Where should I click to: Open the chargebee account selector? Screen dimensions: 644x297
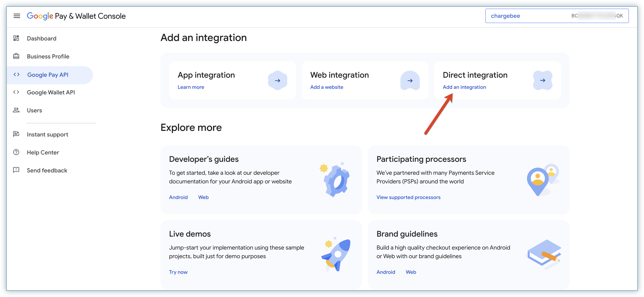pos(557,16)
